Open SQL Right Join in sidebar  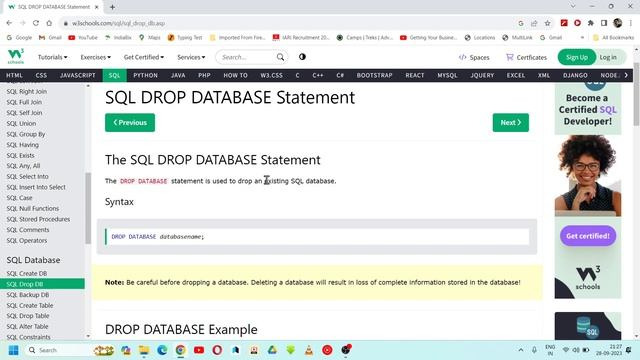(27, 91)
